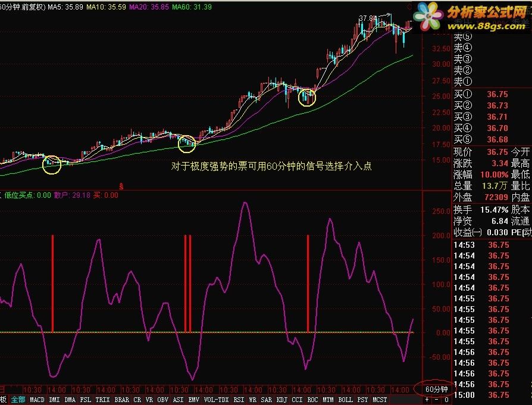Choose the DMA indicator tab

70,400
